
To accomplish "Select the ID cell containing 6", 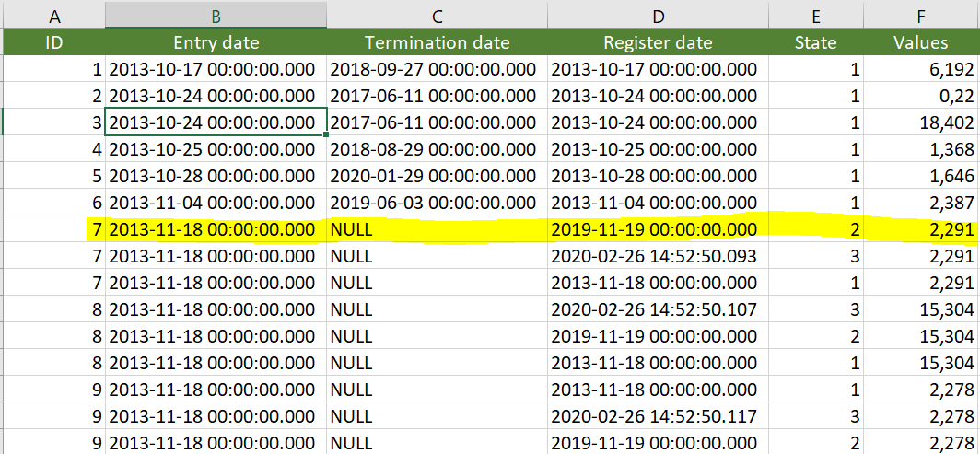I will coord(54,203).
